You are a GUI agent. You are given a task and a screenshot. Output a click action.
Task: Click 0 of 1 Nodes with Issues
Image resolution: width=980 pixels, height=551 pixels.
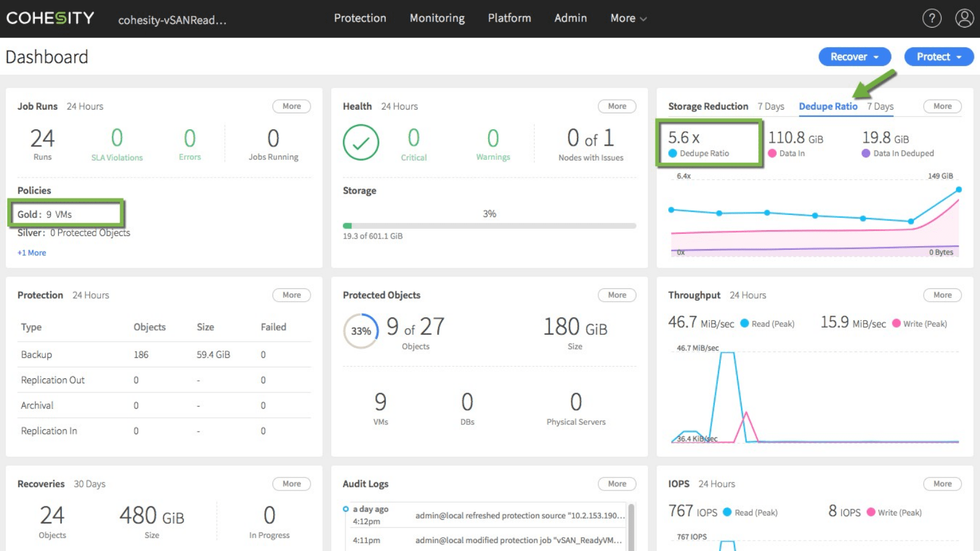591,143
